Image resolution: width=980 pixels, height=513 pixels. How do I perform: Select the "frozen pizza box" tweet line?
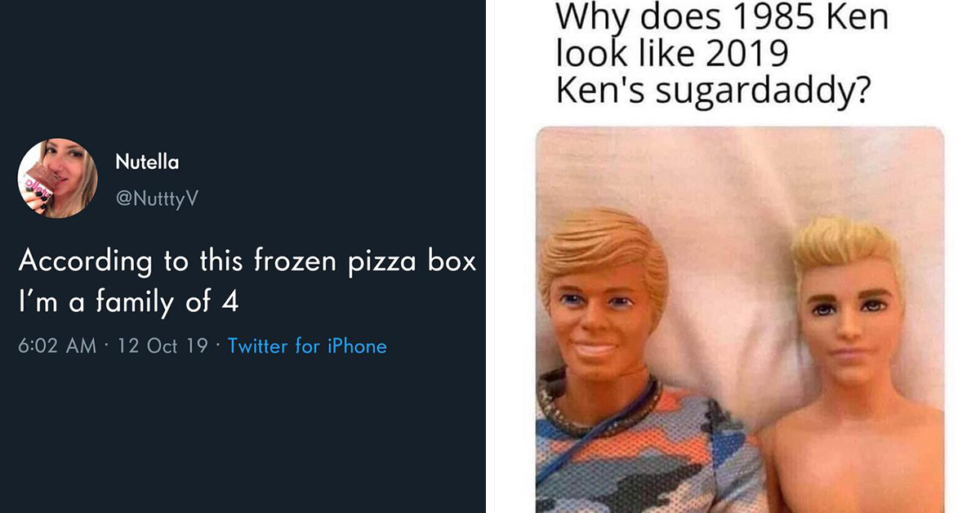[247, 262]
